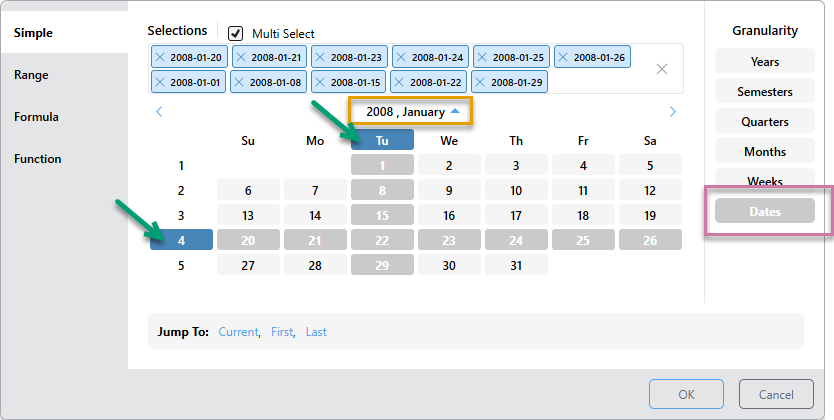Viewport: 834px width, 420px height.
Task: Click the OK button
Action: tap(686, 395)
